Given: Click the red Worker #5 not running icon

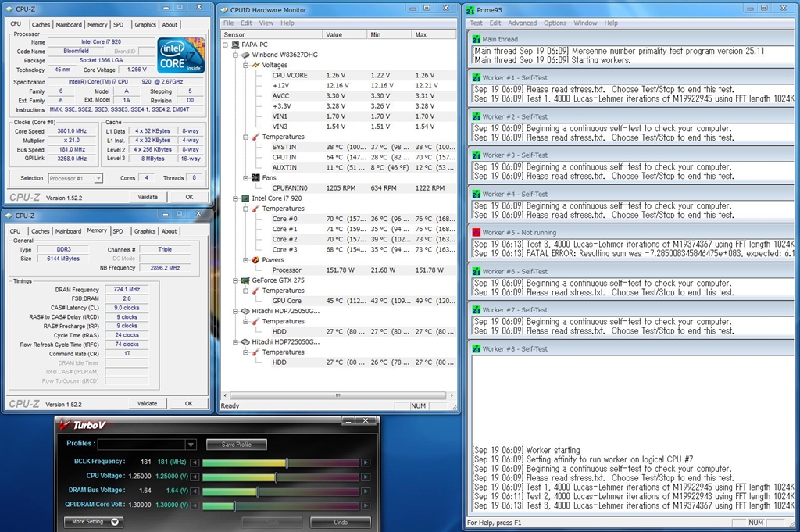Looking at the screenshot, I should point(475,233).
